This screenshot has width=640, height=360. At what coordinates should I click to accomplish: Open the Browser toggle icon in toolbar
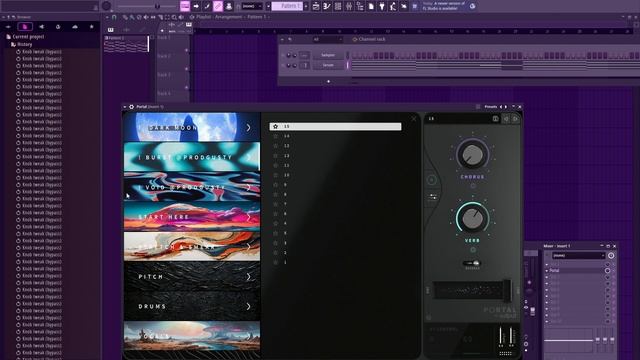tap(360, 6)
